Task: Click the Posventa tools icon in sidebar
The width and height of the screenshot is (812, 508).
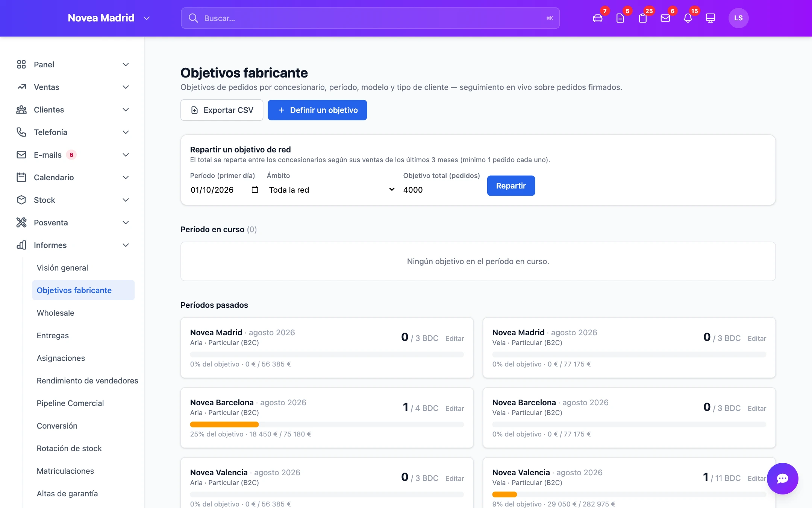Action: [21, 222]
